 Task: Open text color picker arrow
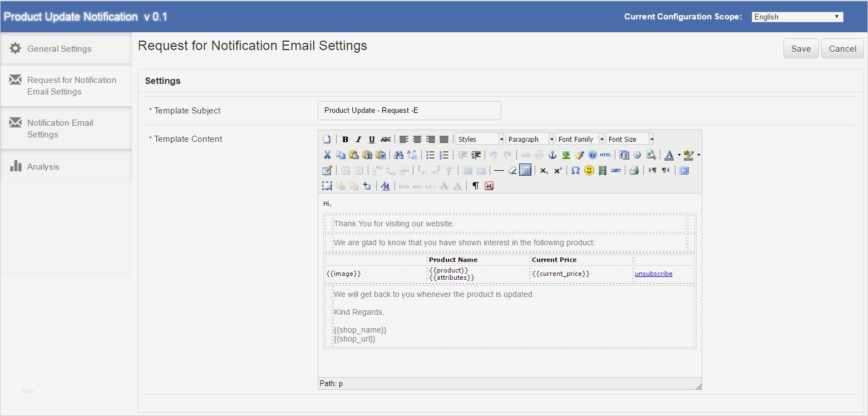click(x=679, y=155)
